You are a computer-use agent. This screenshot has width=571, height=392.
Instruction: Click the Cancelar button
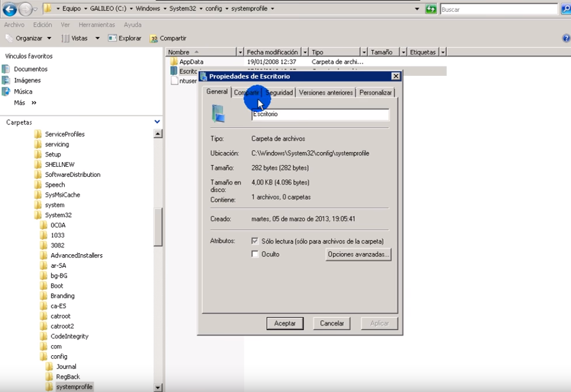[332, 323]
